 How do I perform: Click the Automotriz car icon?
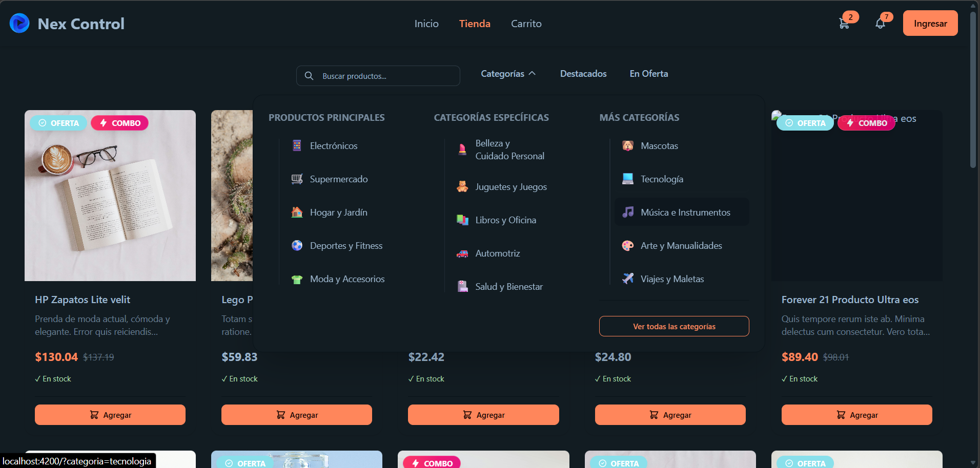click(462, 253)
